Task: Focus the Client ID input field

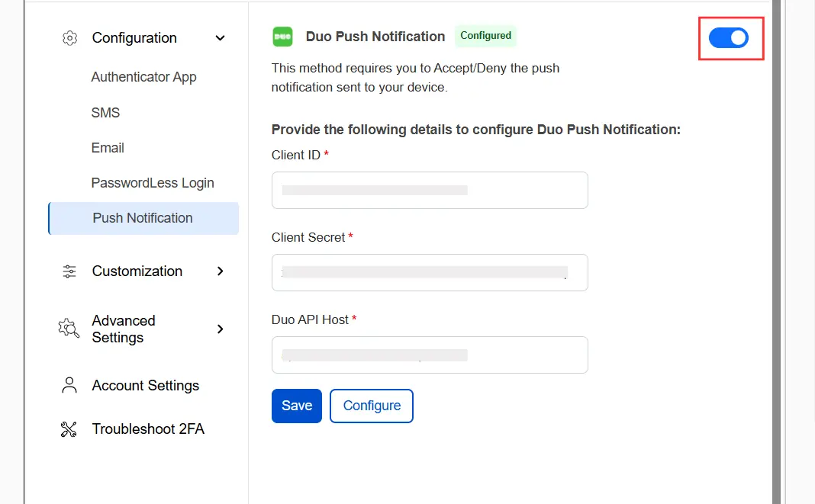Action: pos(430,190)
